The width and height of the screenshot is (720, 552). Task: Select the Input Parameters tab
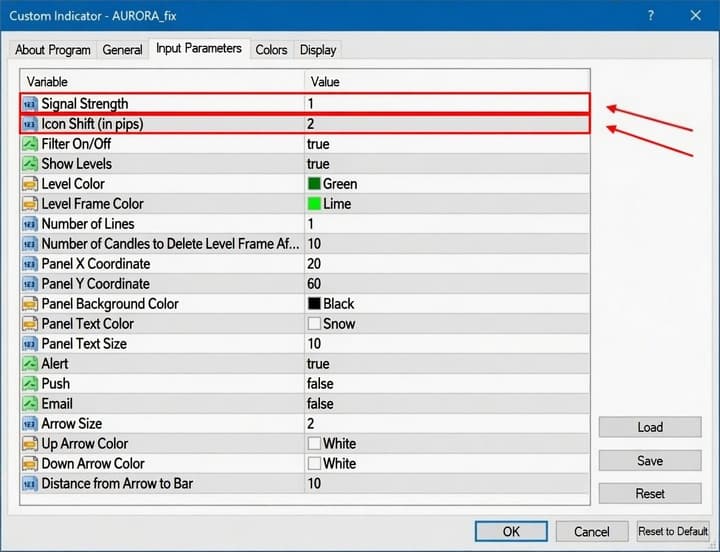point(199,48)
